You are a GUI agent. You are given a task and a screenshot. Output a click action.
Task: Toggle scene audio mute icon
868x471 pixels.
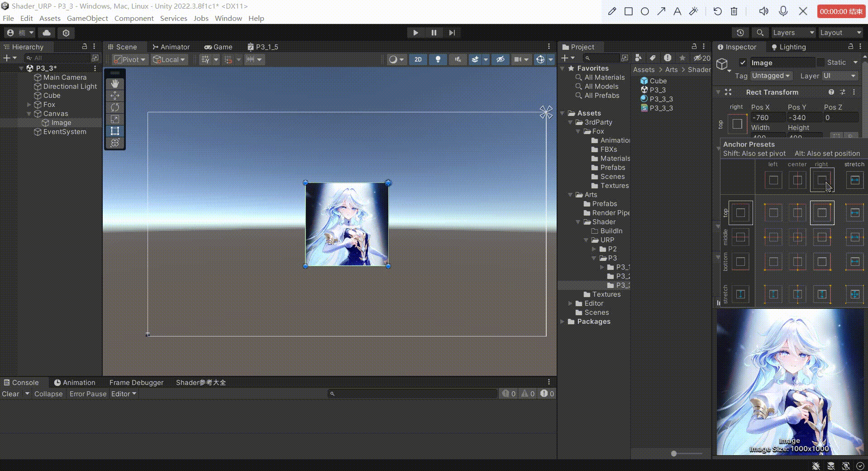click(x=458, y=59)
